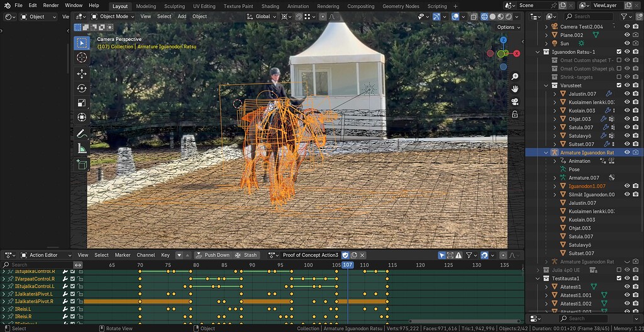Click wrench icon on IReisi.L channel
The image size is (644, 332).
[65, 309]
